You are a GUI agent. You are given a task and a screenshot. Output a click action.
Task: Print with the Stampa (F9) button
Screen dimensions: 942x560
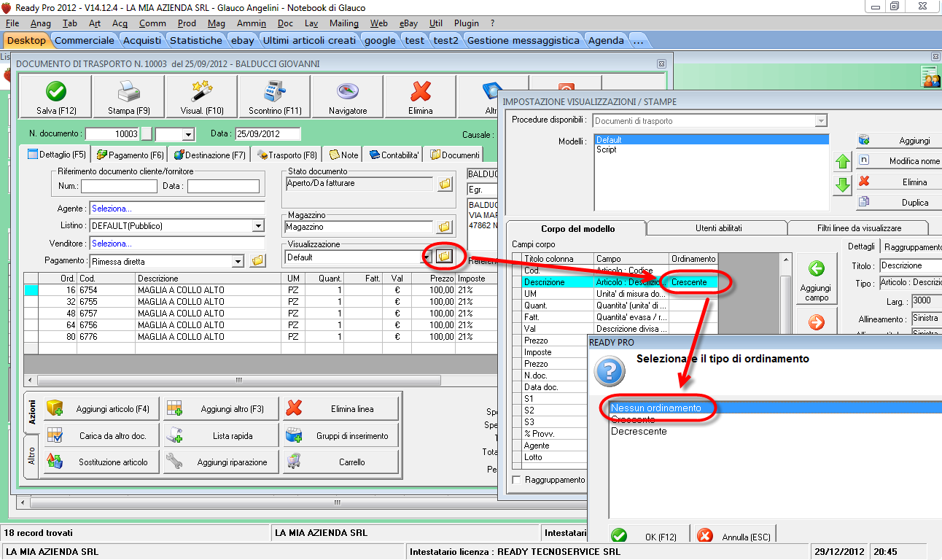(x=129, y=96)
